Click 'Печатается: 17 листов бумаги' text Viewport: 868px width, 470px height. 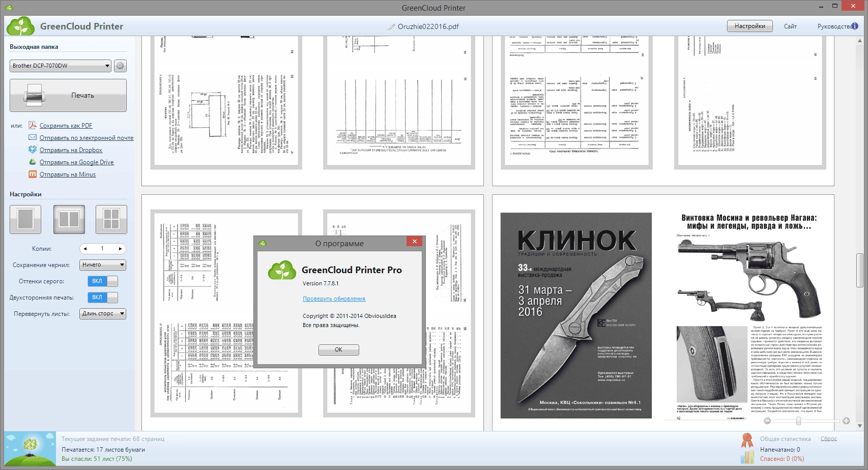103,450
